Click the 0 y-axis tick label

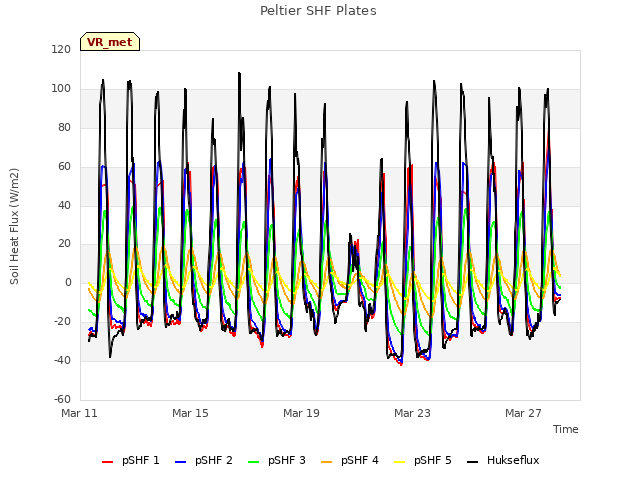pos(68,282)
